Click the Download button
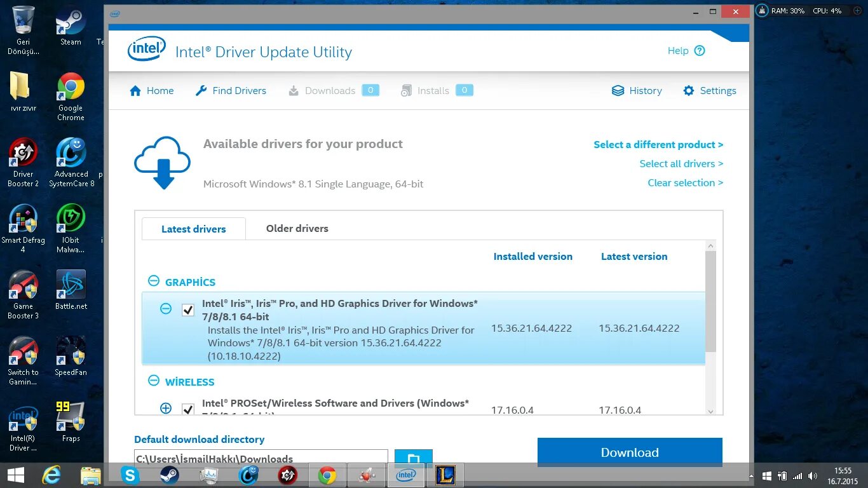Viewport: 868px width, 488px height. coord(630,452)
